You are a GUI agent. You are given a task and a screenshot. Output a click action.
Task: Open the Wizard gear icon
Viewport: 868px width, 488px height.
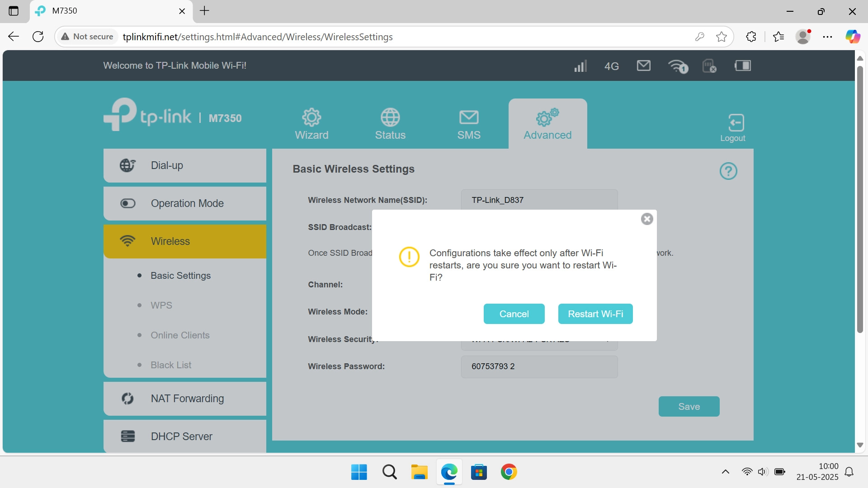click(311, 124)
